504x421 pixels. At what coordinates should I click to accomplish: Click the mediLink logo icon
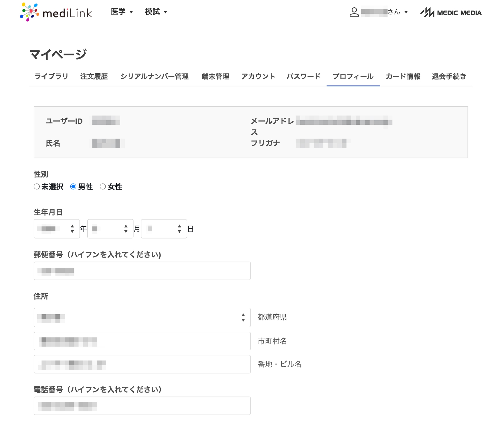tap(29, 12)
